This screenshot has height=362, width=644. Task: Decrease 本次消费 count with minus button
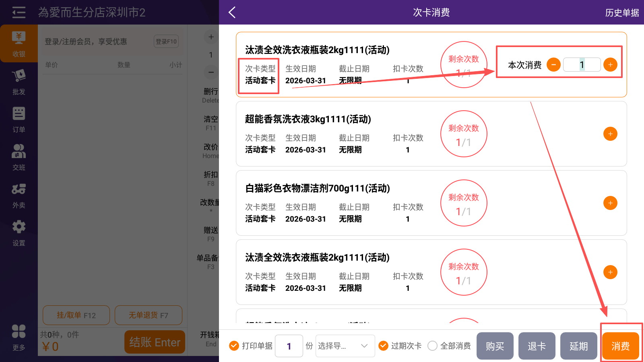tap(553, 65)
